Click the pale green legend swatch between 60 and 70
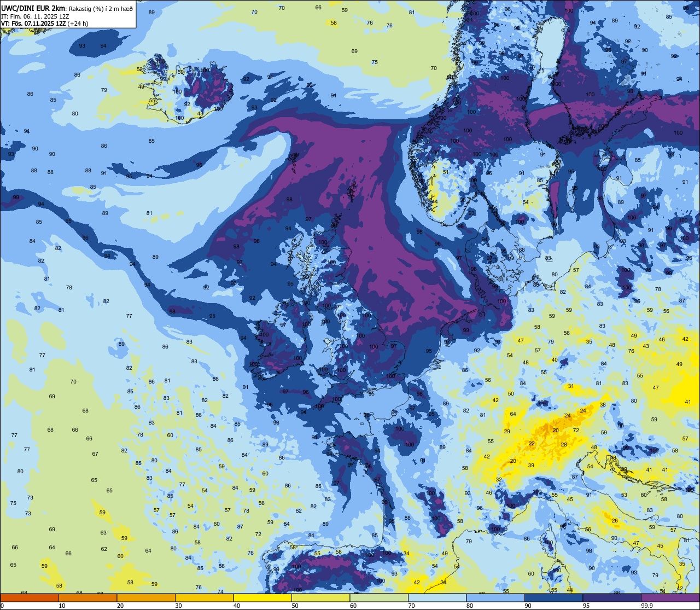Image resolution: width=700 pixels, height=610 pixels. [x=379, y=597]
